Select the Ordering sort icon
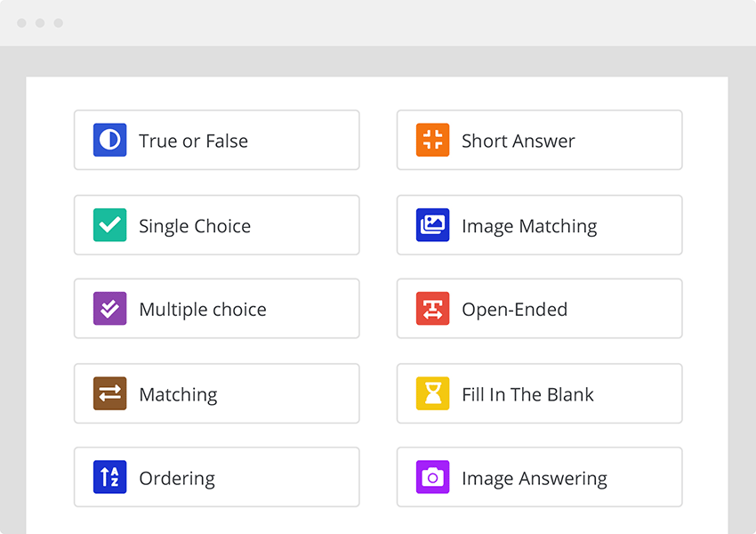Screen dimensions: 756x534 109,477
